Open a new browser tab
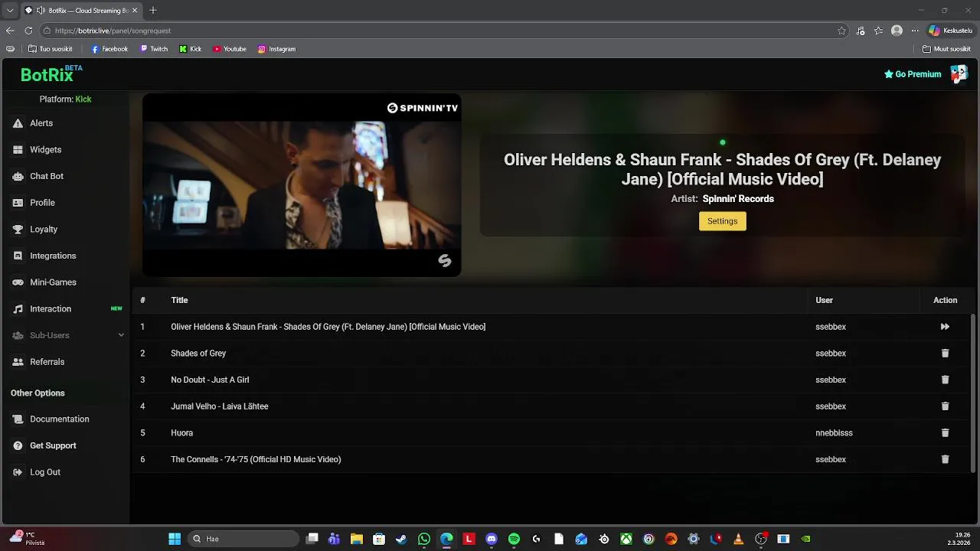This screenshot has height=551, width=980. [x=153, y=10]
